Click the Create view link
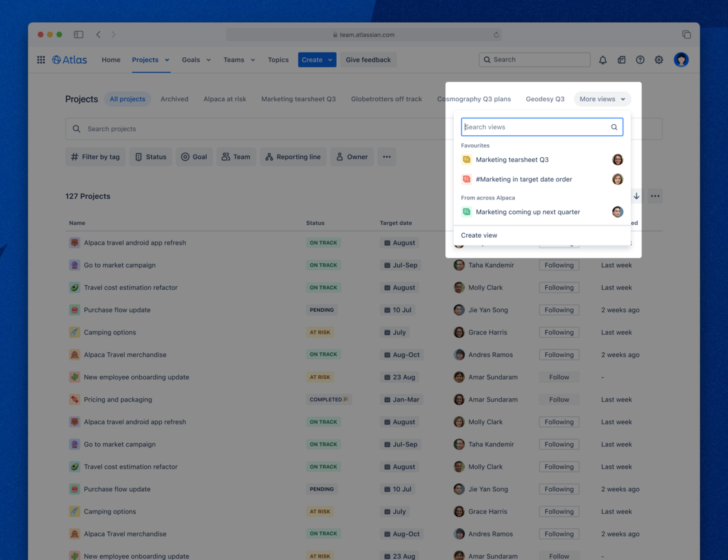The image size is (728, 560). [479, 235]
